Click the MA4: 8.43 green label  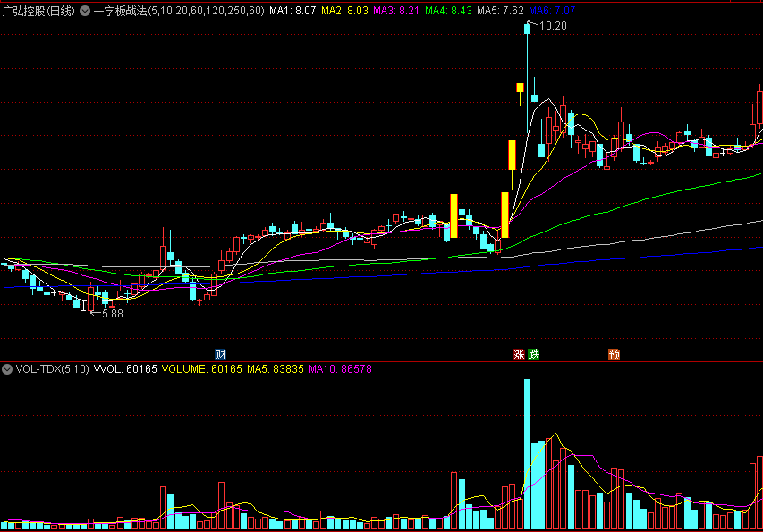pos(448,11)
